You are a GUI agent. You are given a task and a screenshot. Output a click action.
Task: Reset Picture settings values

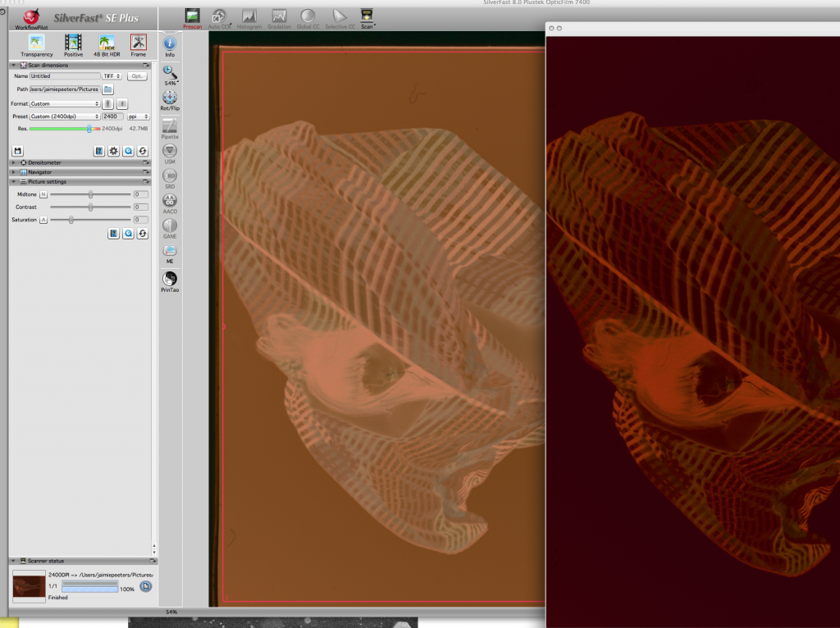point(143,234)
